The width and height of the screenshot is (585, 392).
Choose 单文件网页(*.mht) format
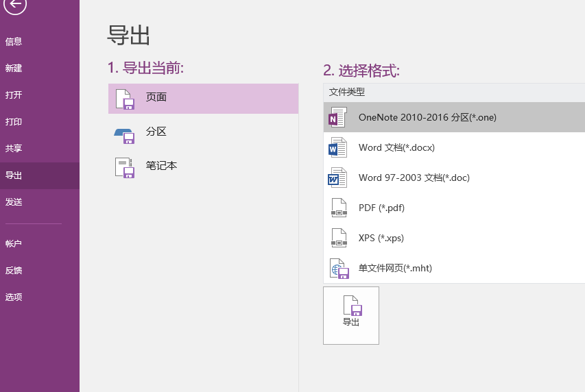(454, 268)
